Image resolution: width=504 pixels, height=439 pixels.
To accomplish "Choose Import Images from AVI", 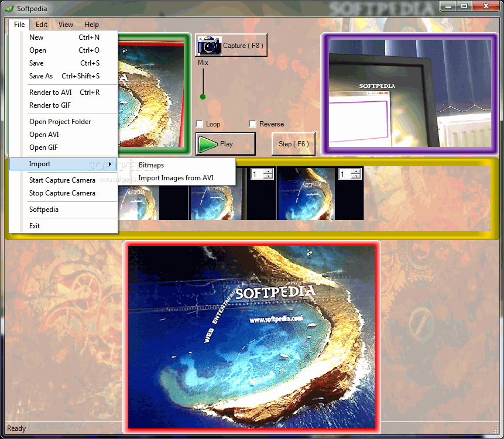I will (177, 178).
